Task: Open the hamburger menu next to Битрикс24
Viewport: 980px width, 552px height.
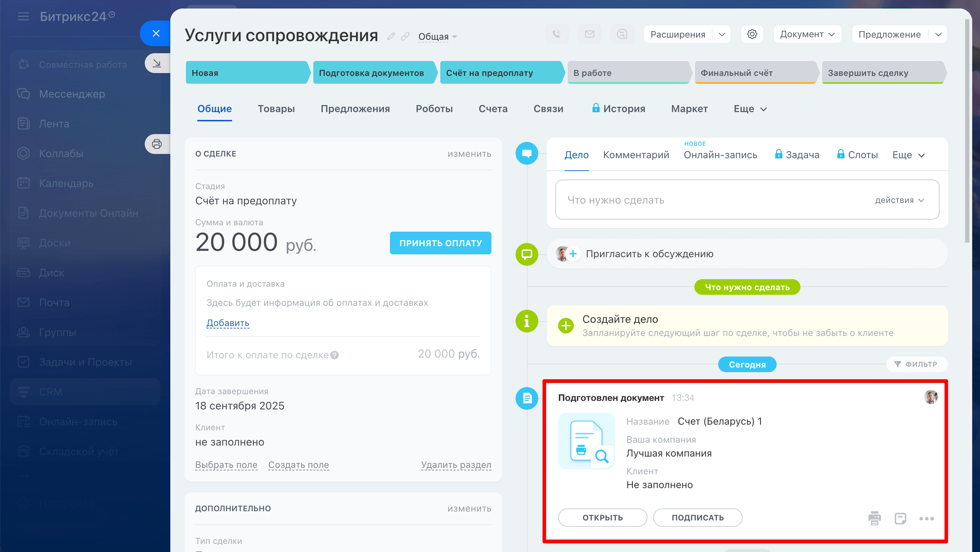Action: click(x=23, y=16)
